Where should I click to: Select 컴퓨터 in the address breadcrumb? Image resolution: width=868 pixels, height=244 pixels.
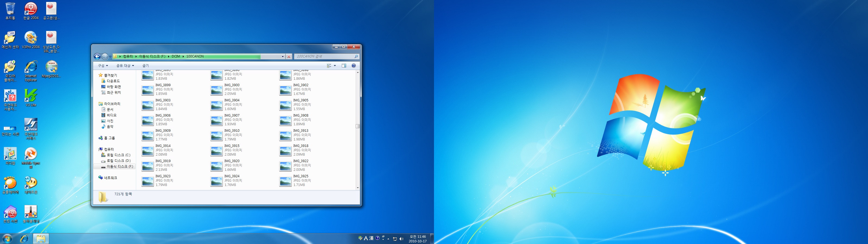click(128, 56)
